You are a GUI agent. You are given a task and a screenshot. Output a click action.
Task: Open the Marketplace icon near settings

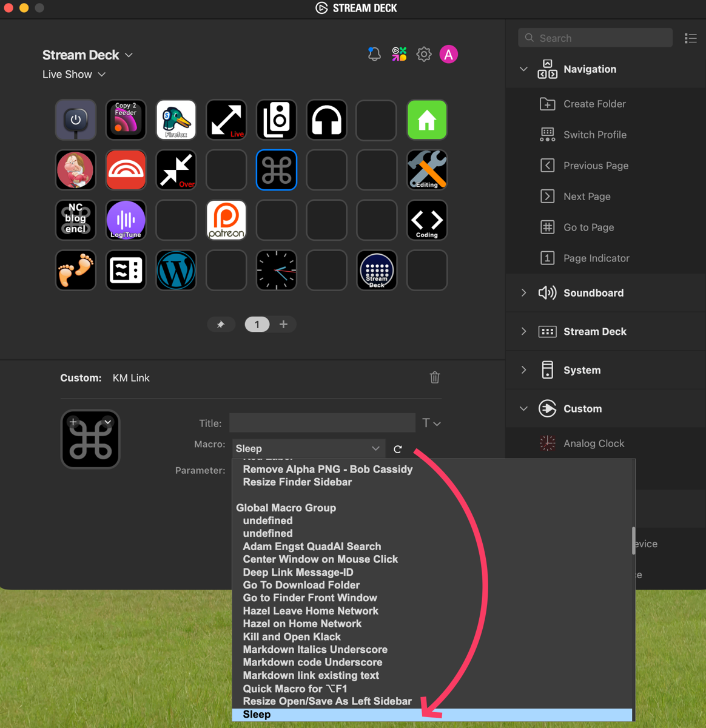point(399,54)
